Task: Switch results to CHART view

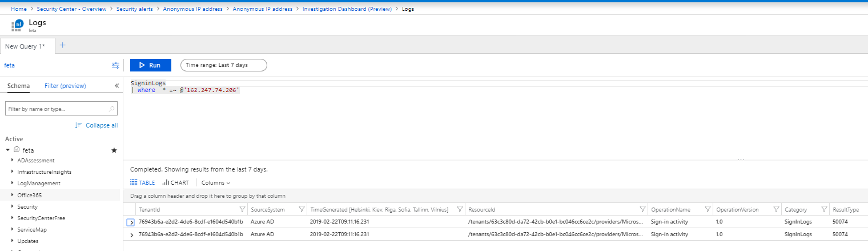Action: (x=175, y=183)
